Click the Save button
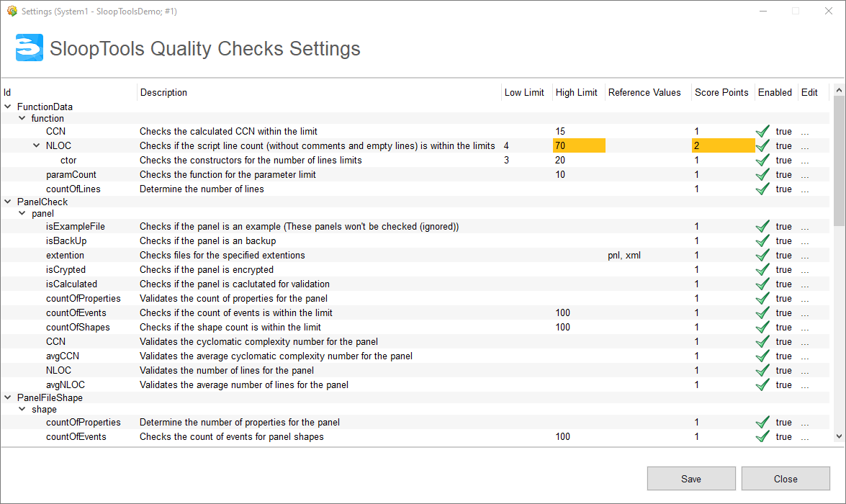This screenshot has width=846, height=504. point(691,479)
